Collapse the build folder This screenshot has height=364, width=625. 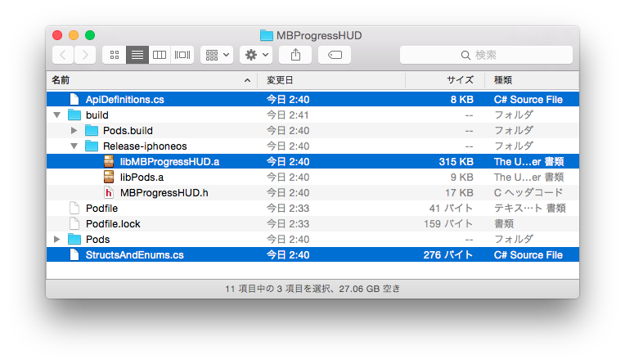click(x=57, y=115)
